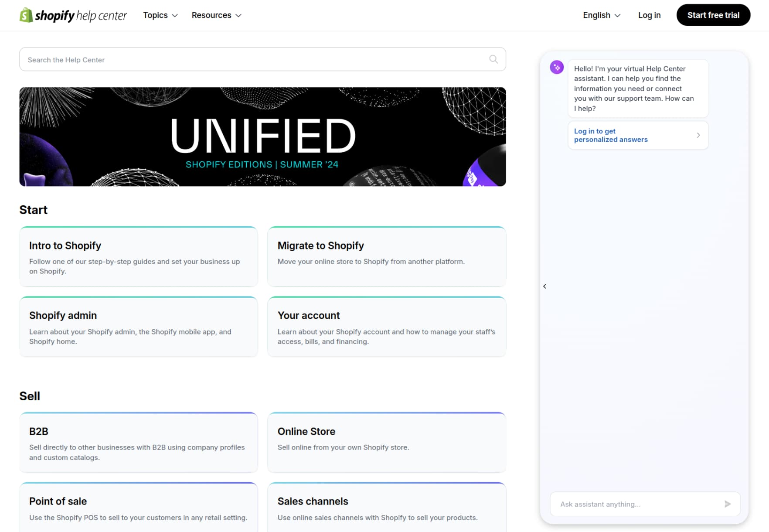
Task: Click Log in to get personalized answers
Action: coord(638,135)
